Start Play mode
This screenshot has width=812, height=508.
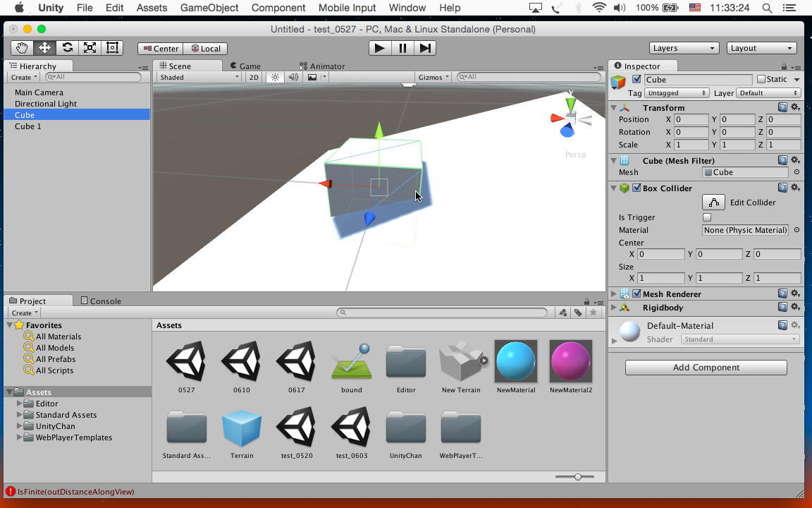point(380,48)
